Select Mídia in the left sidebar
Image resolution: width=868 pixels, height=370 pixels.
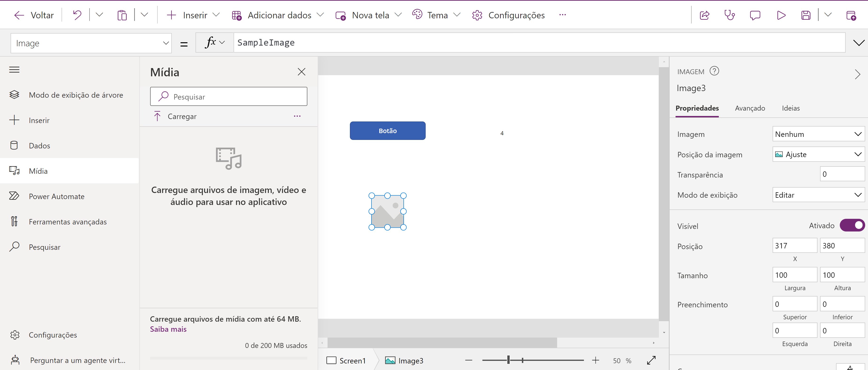click(69, 171)
